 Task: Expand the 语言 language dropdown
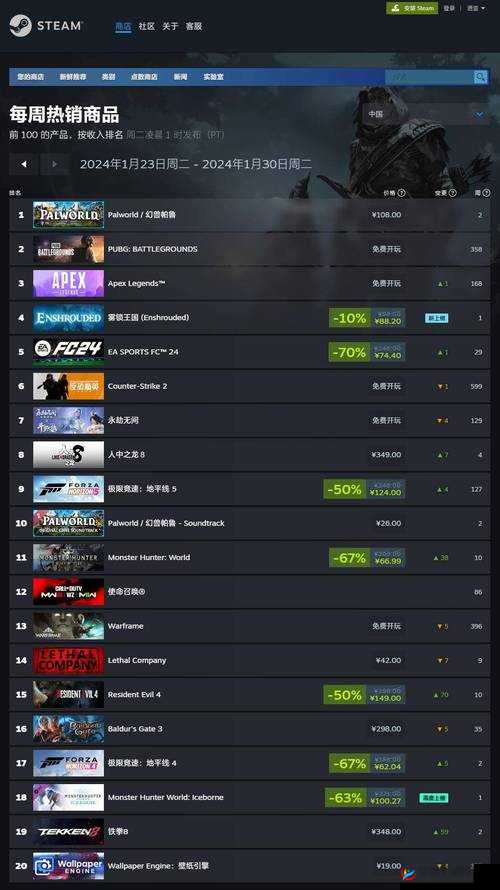(476, 8)
